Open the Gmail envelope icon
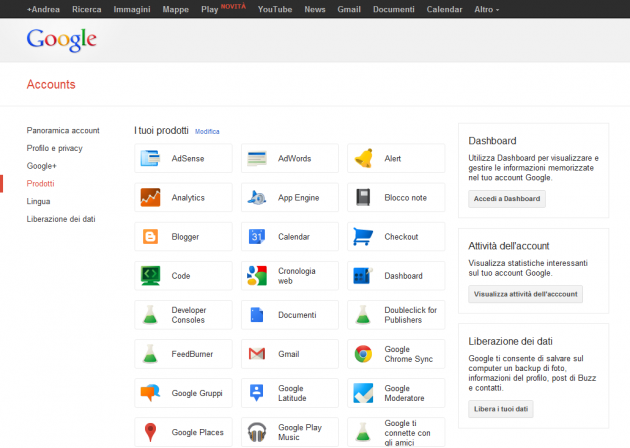This screenshot has height=448, width=630. [257, 354]
